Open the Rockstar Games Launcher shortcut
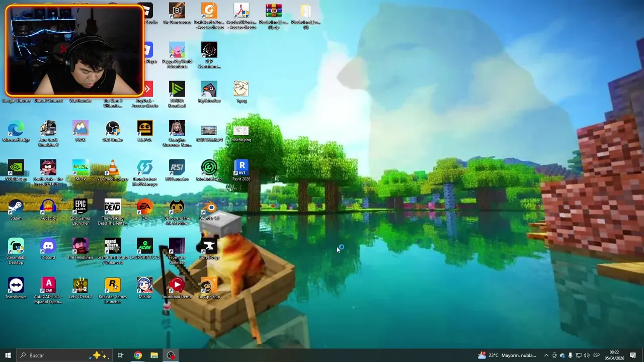This screenshot has width=644, height=362. (x=113, y=290)
